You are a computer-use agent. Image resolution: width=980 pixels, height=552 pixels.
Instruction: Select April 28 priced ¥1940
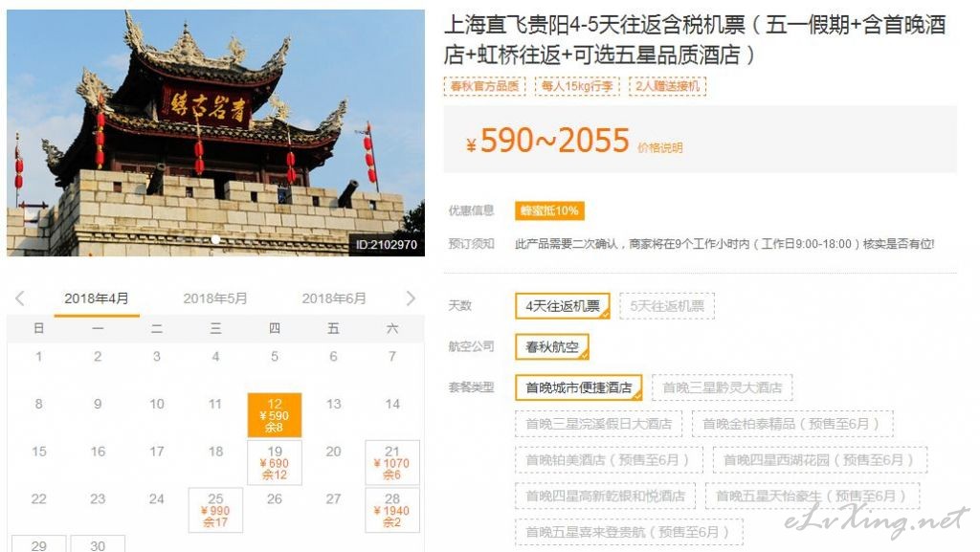391,510
